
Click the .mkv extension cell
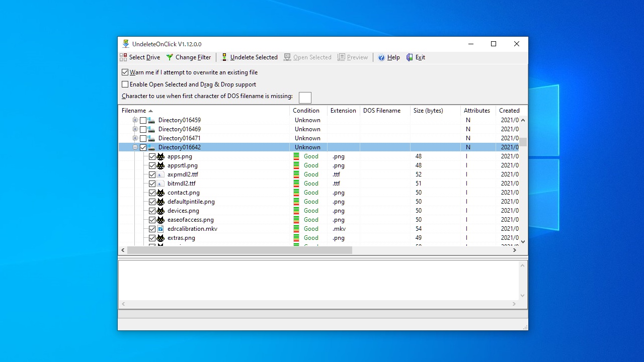339,229
